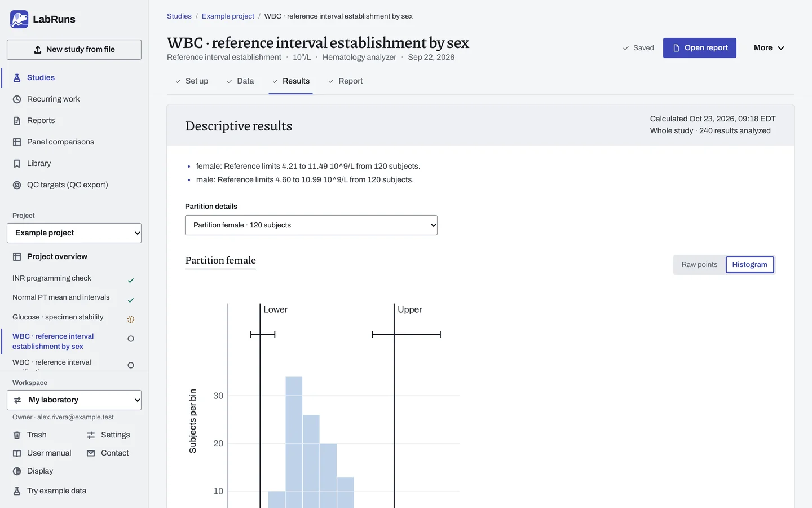Click the female reference limits result line

click(308, 167)
